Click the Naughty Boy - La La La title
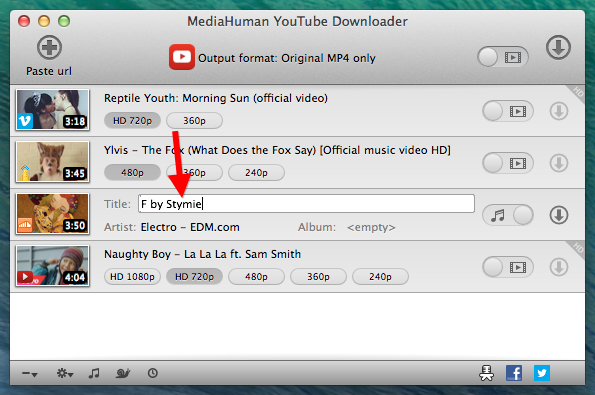The height and width of the screenshot is (395, 595). pyautogui.click(x=203, y=254)
